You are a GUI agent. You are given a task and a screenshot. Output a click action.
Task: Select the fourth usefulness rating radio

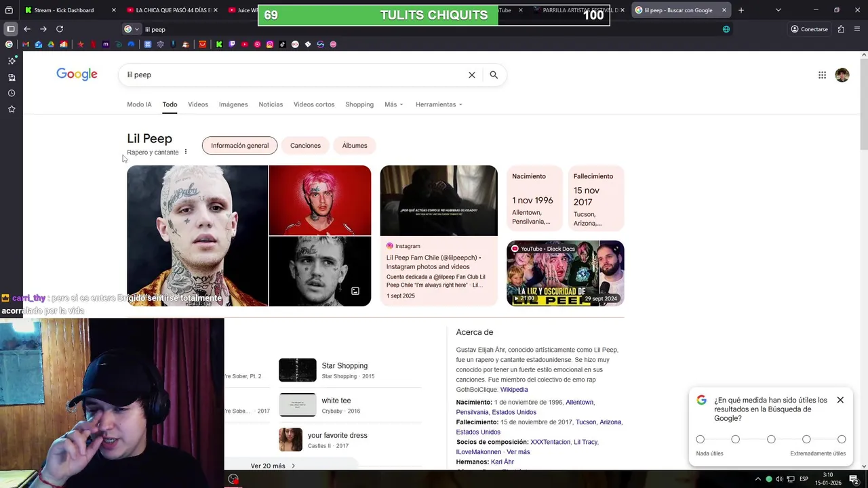[806, 439]
